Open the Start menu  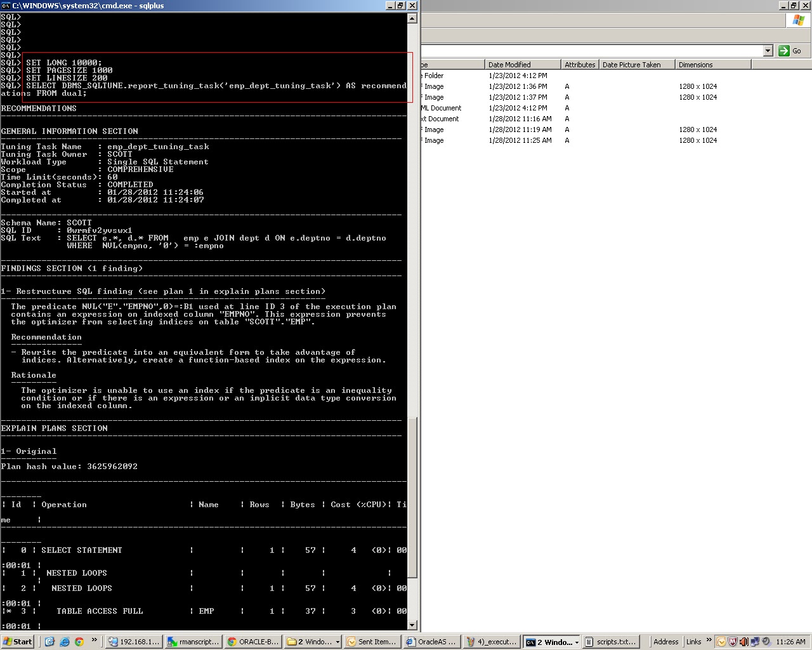coord(17,642)
